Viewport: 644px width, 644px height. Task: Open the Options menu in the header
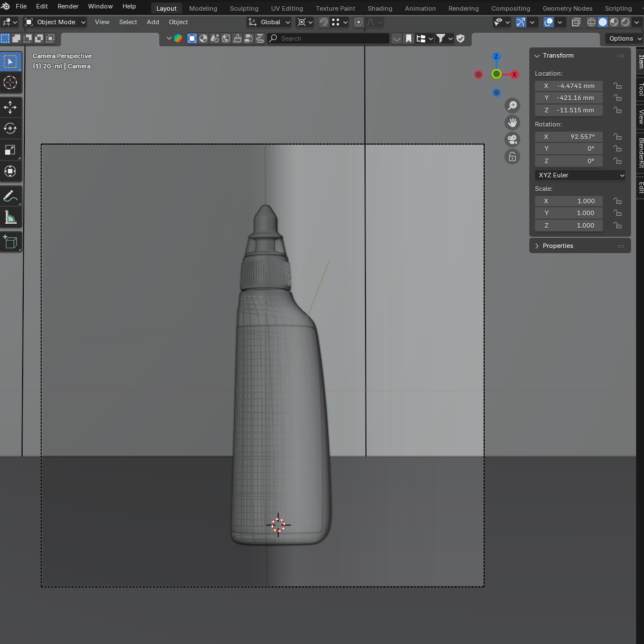(x=623, y=38)
